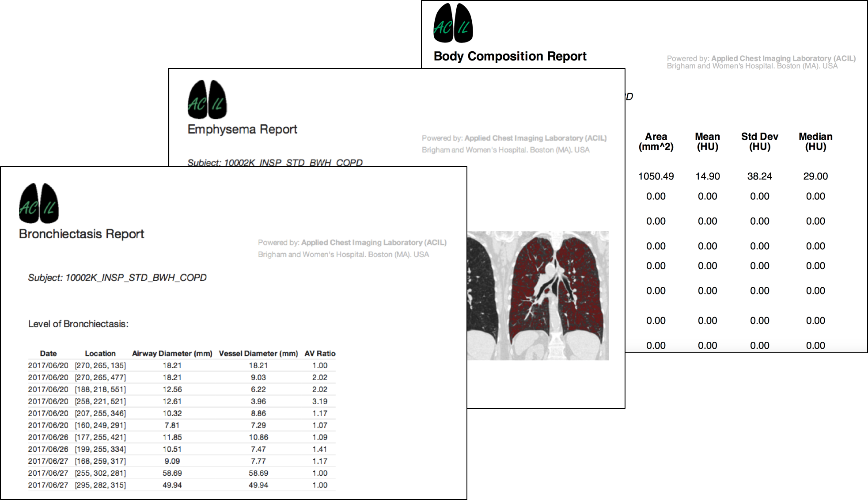
Task: Click location [255, 302, 281] in the table
Action: [x=100, y=473]
